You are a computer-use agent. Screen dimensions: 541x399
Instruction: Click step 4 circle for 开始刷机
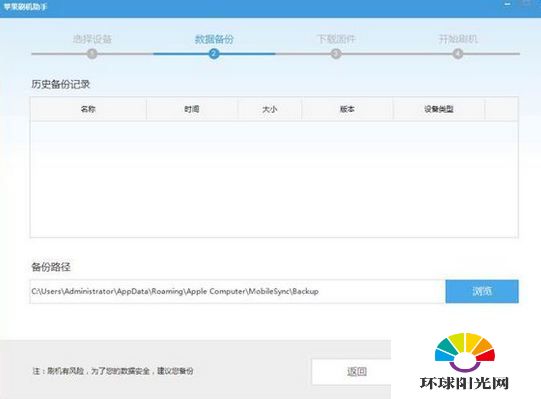point(458,54)
